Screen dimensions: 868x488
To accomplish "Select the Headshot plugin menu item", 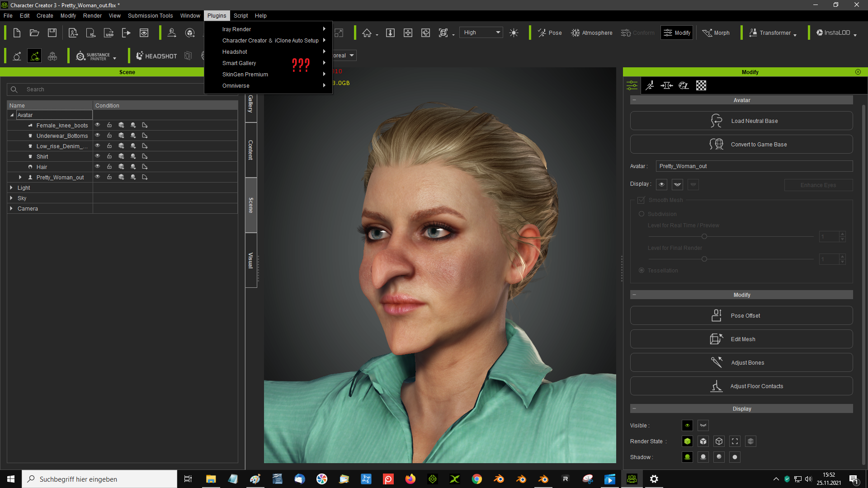I will (234, 51).
